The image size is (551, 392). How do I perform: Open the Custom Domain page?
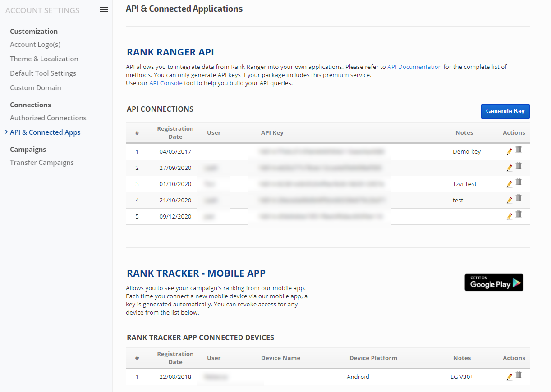point(36,88)
